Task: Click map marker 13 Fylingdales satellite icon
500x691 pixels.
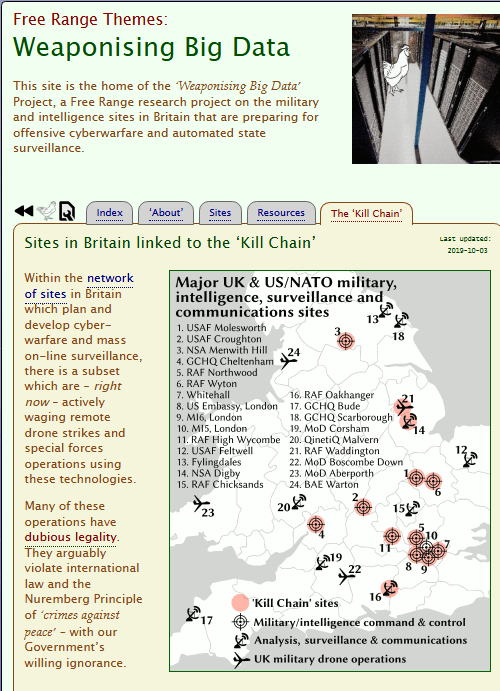Action: coord(385,311)
